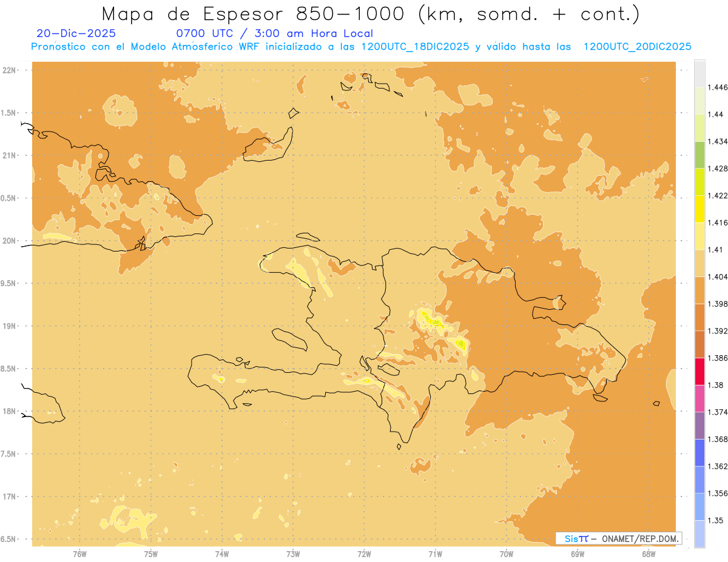Click the colorbar value 1.35
Image resolution: width=728 pixels, height=562 pixels.
pos(716,520)
